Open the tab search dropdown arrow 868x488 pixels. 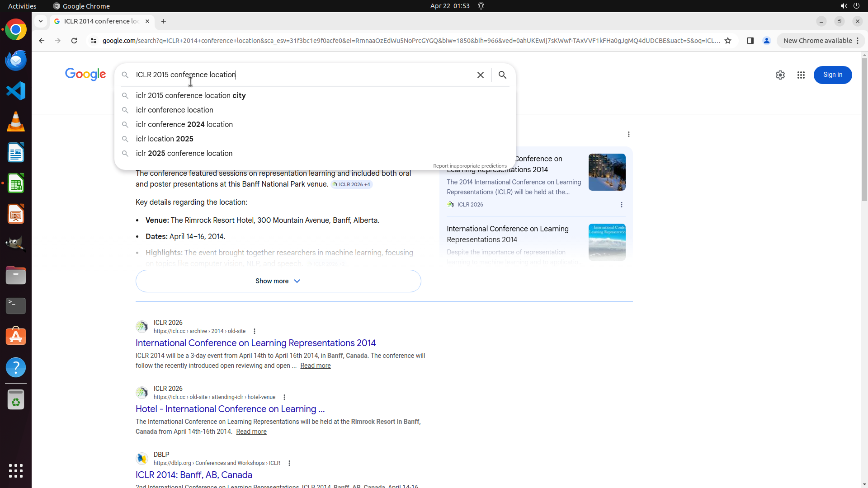[41, 21]
